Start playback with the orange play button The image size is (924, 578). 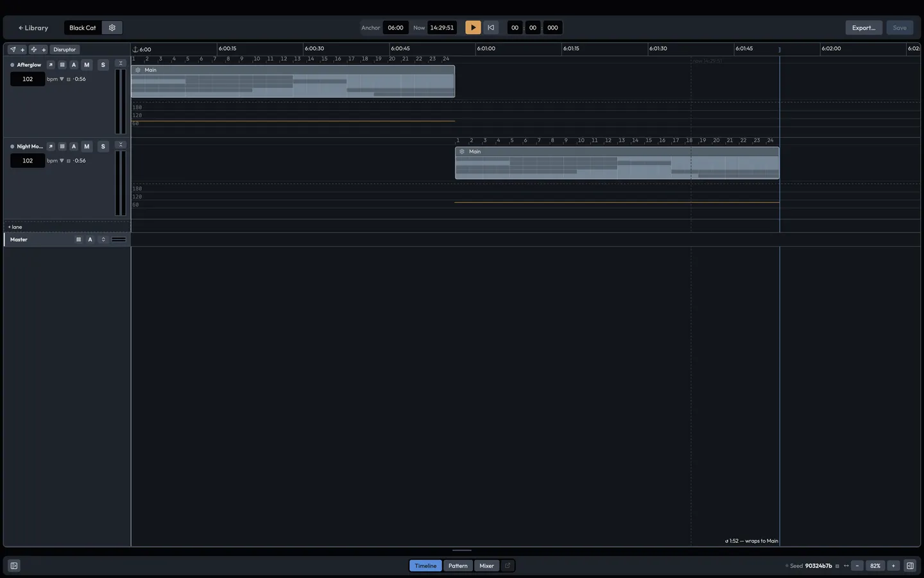(x=473, y=28)
